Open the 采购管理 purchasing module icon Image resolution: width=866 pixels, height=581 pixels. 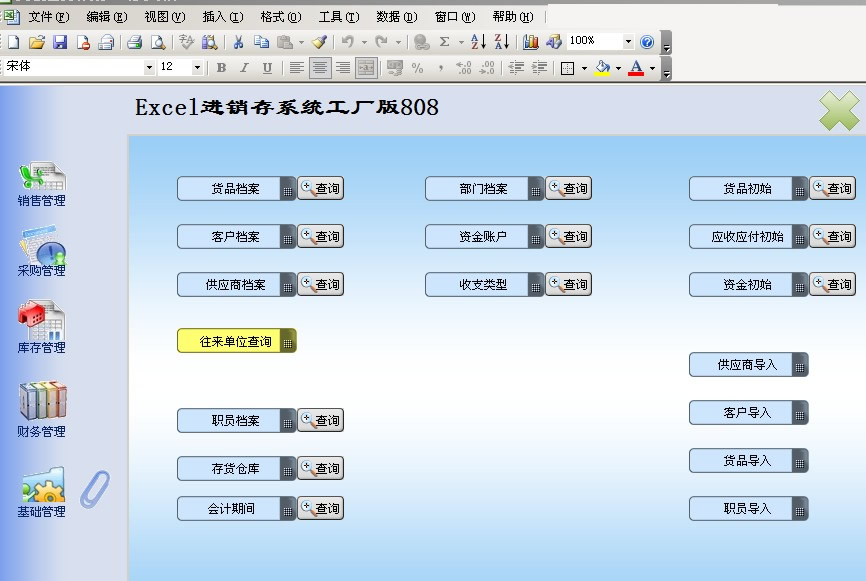[41, 251]
